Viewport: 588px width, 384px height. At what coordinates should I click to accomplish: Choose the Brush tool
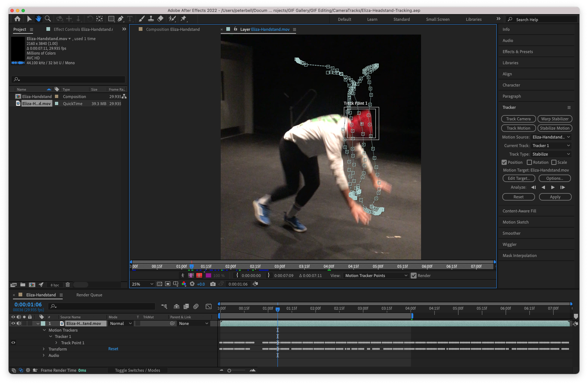[142, 19]
